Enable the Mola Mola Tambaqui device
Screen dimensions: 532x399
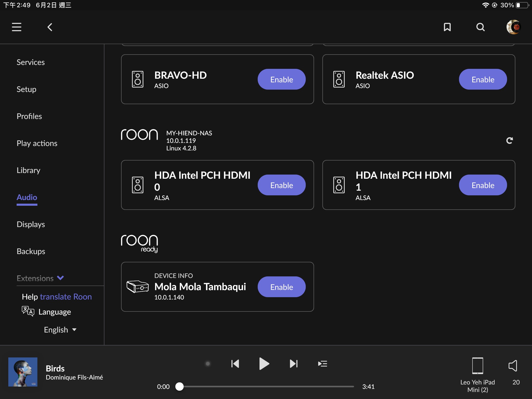pyautogui.click(x=282, y=287)
